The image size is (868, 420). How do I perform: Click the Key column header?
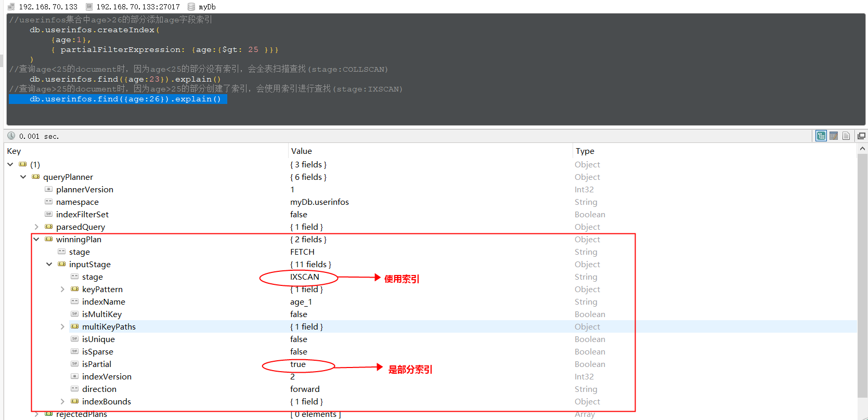click(14, 151)
